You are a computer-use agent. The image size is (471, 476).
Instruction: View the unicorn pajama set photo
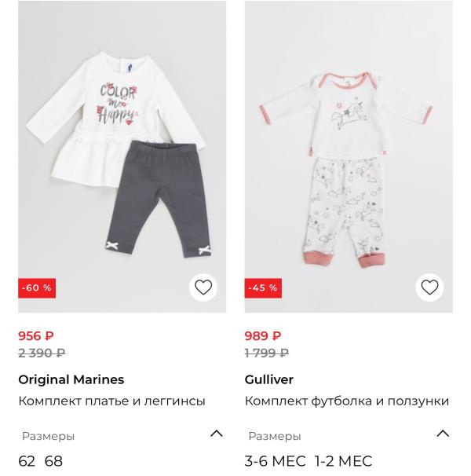coord(349,156)
